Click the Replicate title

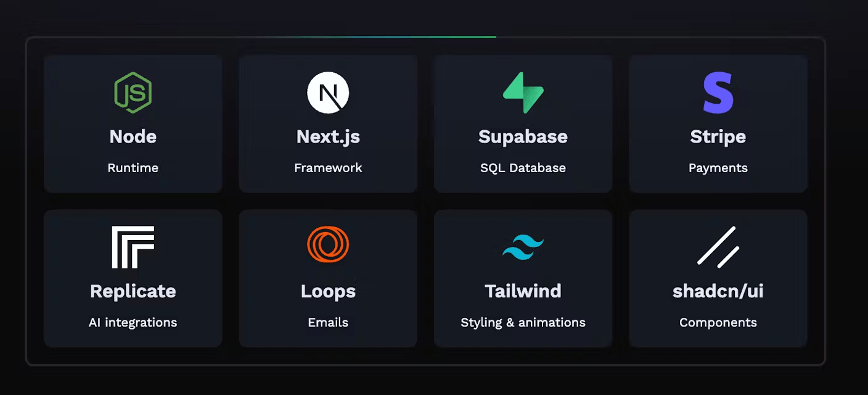133,291
